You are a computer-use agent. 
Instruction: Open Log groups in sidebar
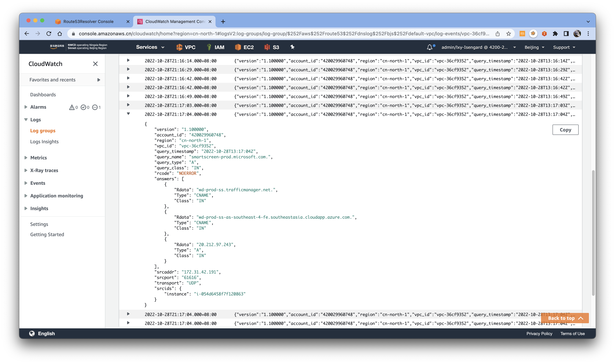coord(43,131)
